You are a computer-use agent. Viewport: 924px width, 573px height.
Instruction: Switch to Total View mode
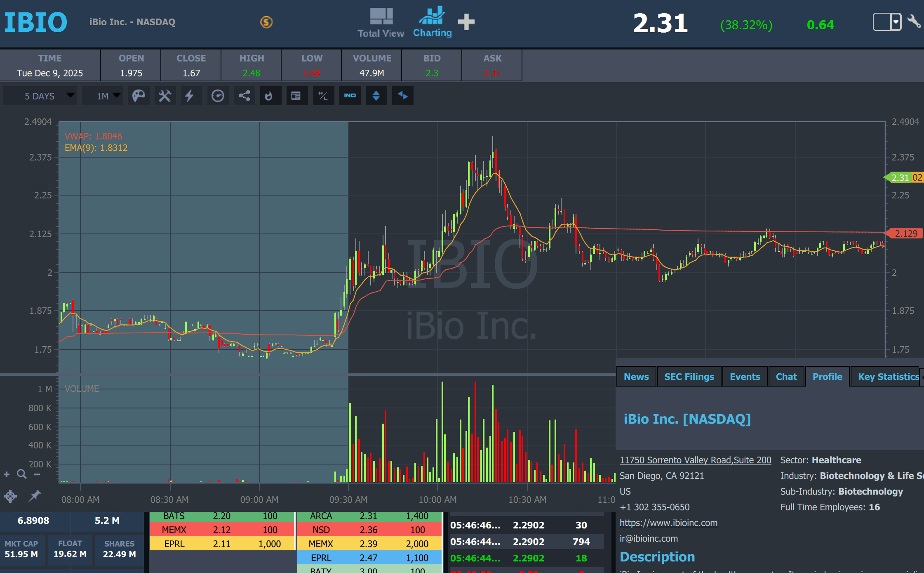381,23
